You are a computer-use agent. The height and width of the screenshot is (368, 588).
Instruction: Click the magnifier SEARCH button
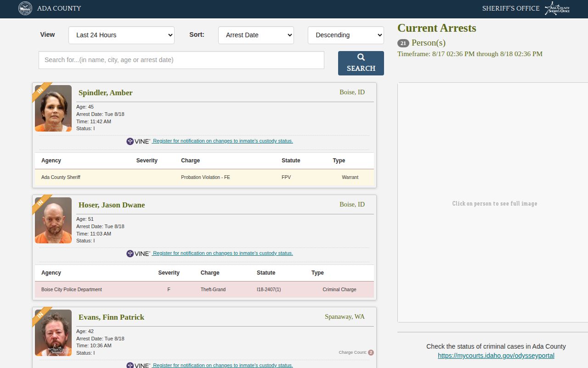pos(361,63)
